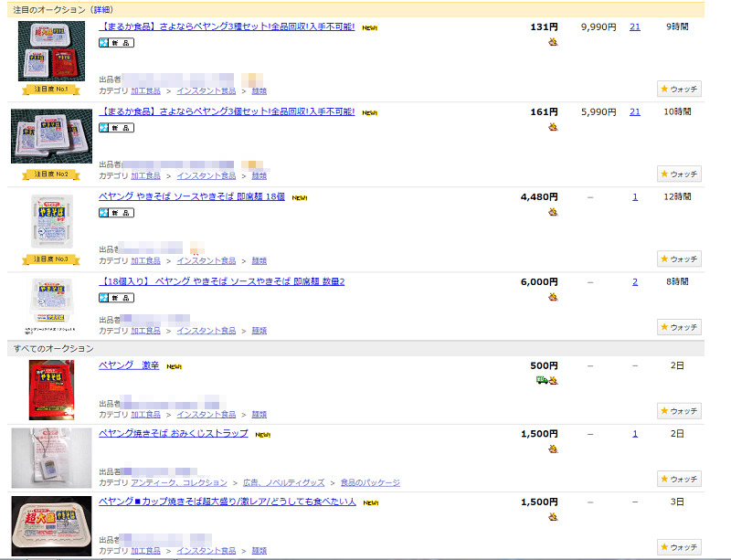This screenshot has width=731, height=560.
Task: Open 広告、ノベルティグッズ category link
Action: [x=284, y=482]
